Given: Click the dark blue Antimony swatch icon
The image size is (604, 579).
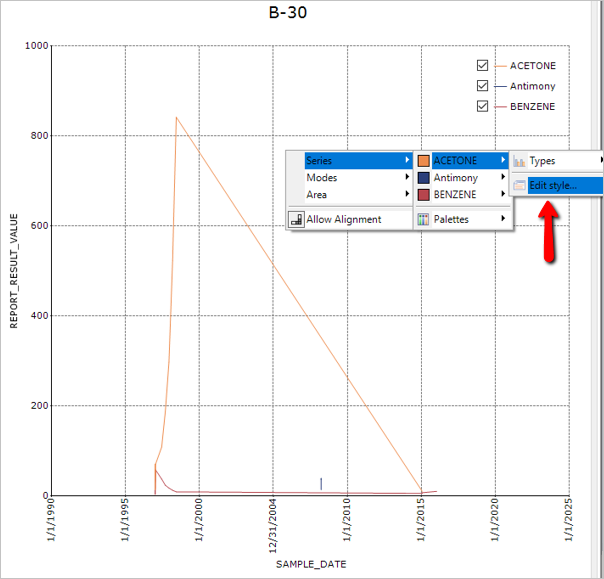Looking at the screenshot, I should tap(424, 178).
